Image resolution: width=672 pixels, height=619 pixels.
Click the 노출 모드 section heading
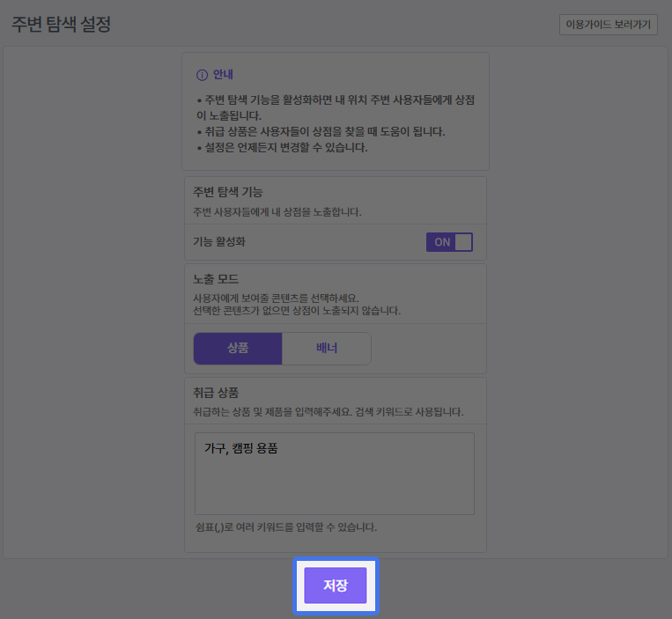[216, 279]
